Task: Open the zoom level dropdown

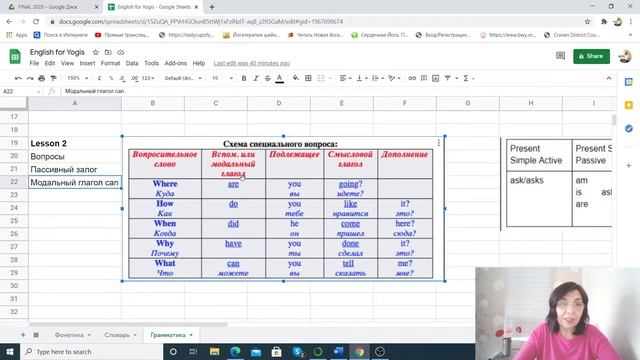Action: coord(78,78)
